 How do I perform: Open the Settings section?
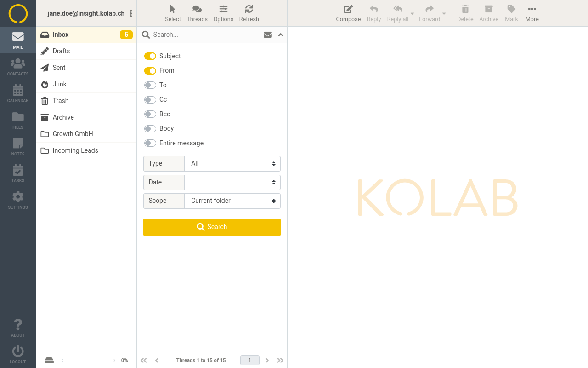tap(18, 200)
